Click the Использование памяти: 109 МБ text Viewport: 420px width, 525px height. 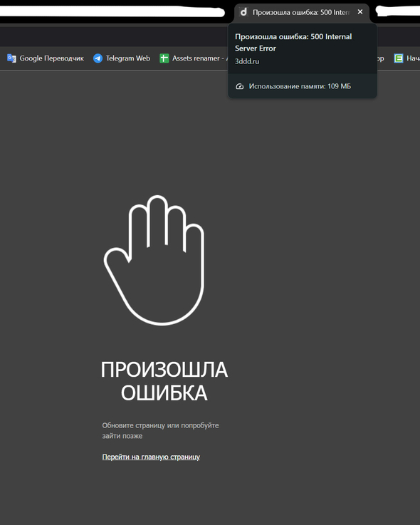click(x=300, y=86)
